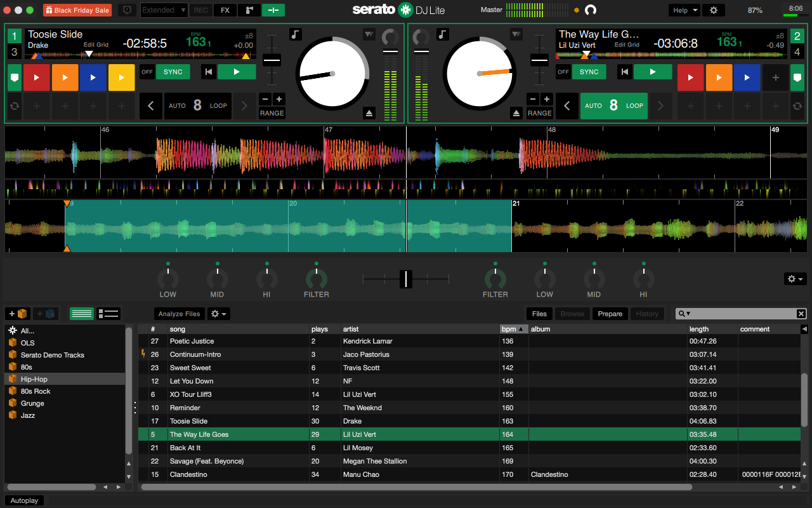
Task: Deactivate deck 2 8-beat auto loop
Action: (613, 106)
